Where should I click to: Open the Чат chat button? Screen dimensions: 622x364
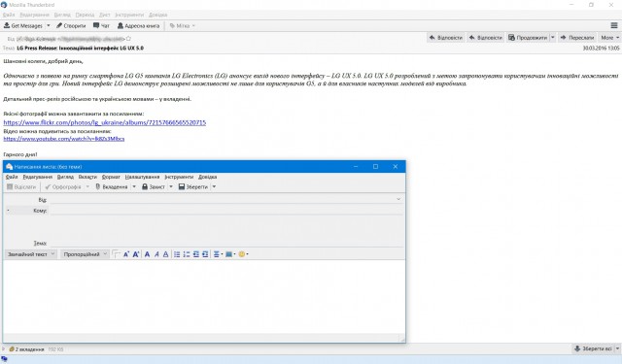[x=101, y=26]
